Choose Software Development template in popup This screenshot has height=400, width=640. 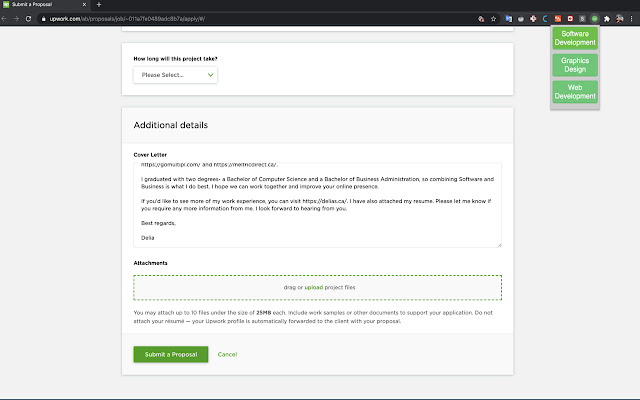coord(575,38)
